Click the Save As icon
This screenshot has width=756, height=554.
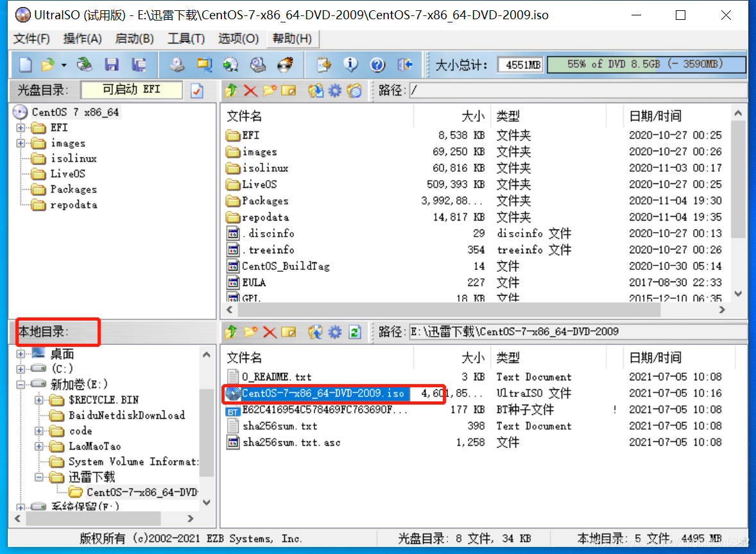tap(139, 65)
